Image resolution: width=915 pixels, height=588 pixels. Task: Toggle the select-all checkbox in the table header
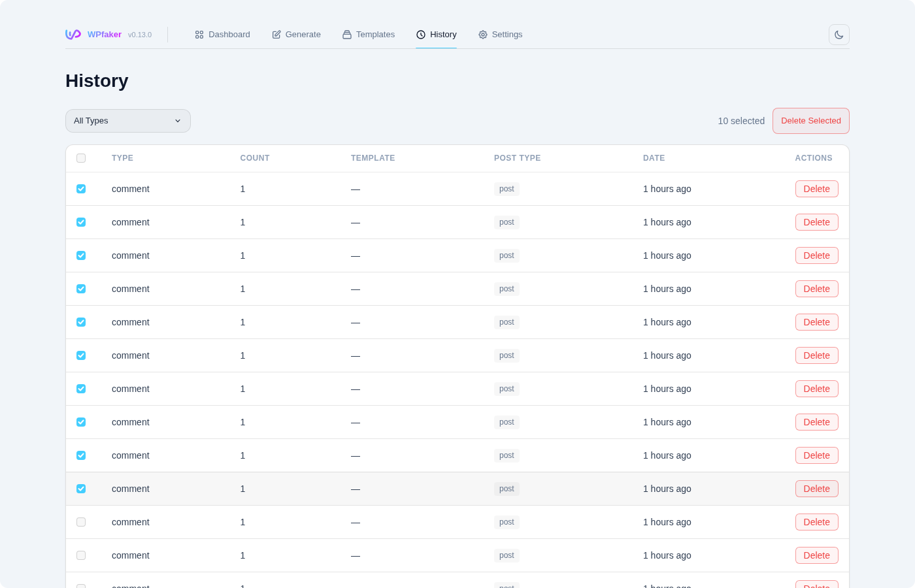coord(81,158)
